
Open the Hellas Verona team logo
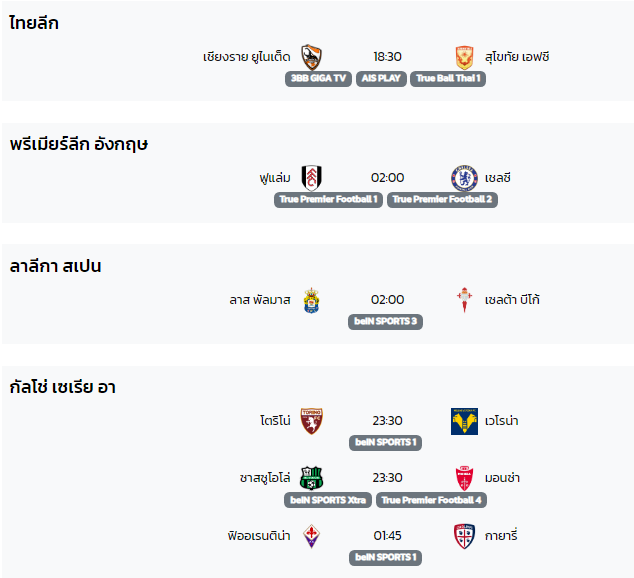[x=464, y=421]
